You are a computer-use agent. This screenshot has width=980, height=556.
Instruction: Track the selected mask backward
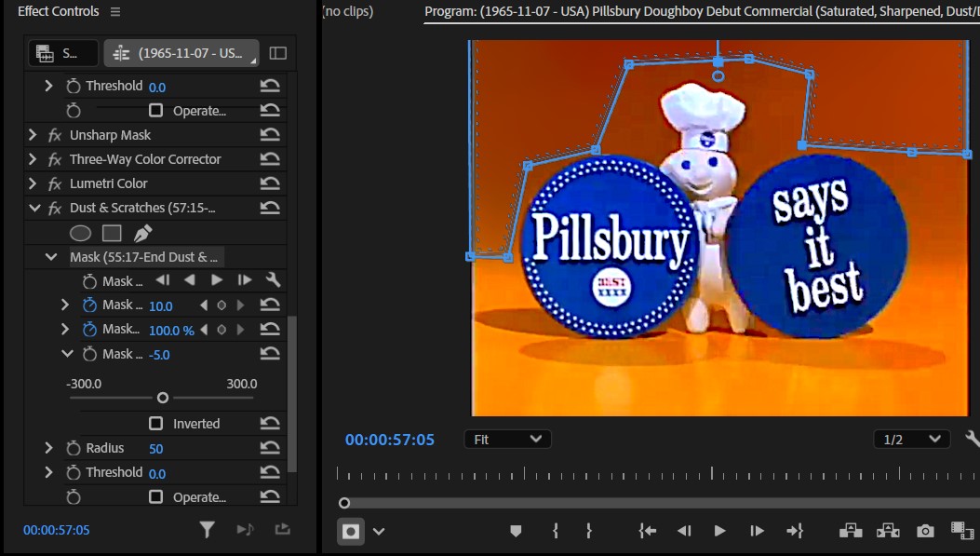(189, 280)
